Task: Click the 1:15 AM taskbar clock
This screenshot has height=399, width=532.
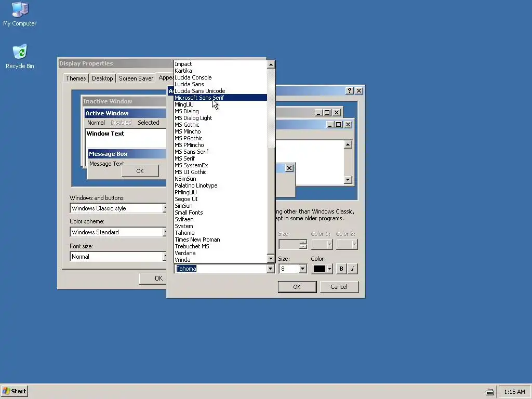Action: [x=514, y=392]
